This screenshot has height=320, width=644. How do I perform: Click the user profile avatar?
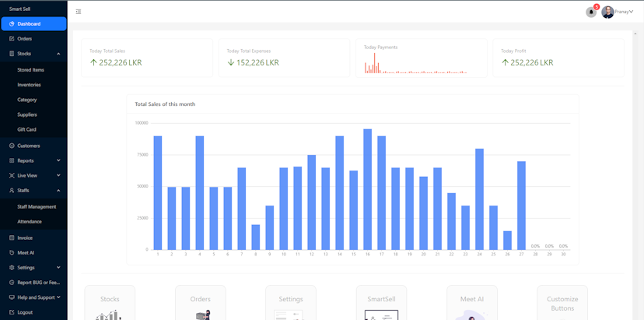[x=607, y=12]
